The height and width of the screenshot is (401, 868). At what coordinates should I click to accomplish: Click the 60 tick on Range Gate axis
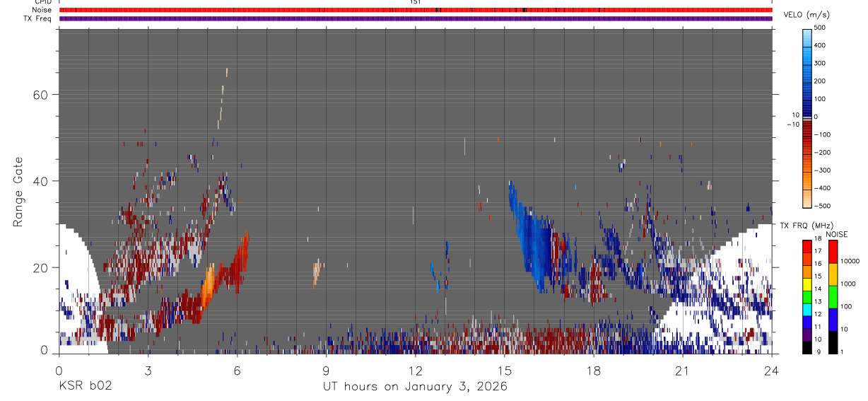[41, 95]
